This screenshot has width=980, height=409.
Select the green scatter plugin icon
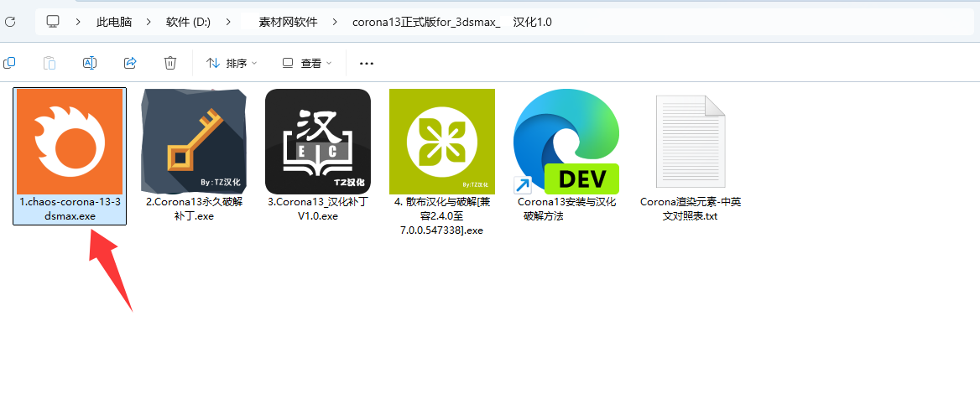tap(442, 142)
